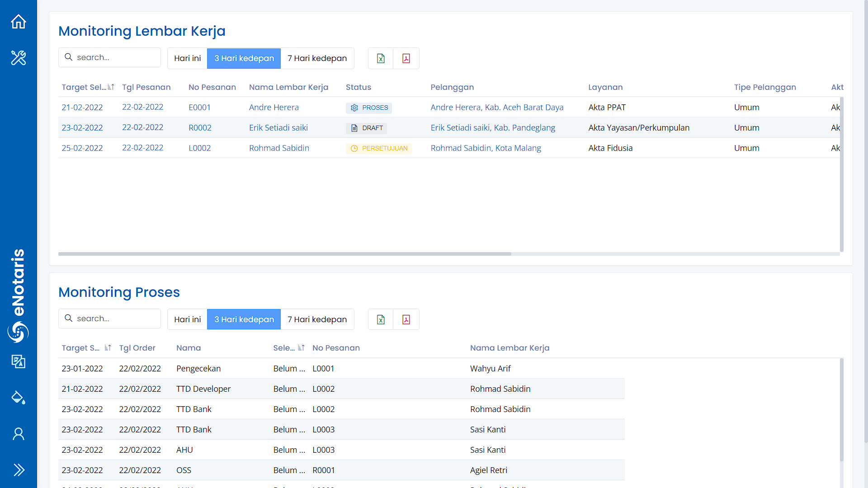The width and height of the screenshot is (868, 488).
Task: Click order number R0001
Action: 324,470
